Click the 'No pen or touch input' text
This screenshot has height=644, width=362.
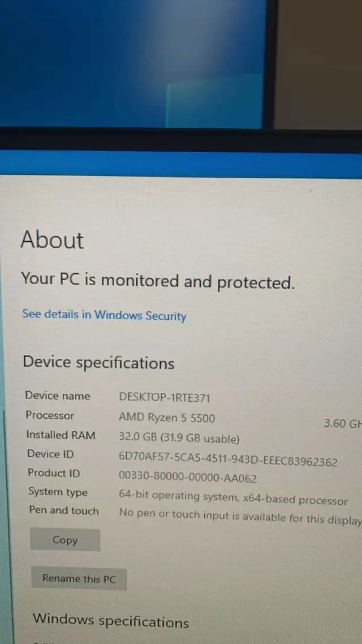(x=240, y=517)
